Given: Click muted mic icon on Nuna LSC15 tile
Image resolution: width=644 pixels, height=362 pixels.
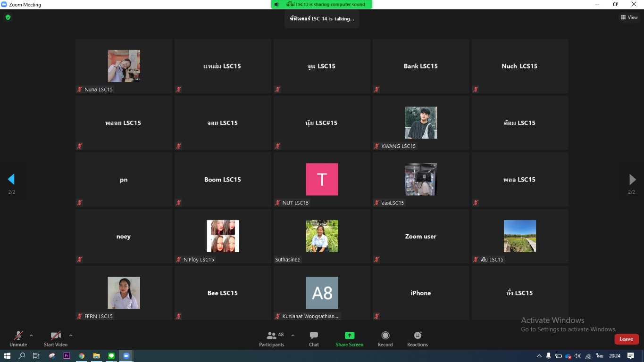Looking at the screenshot, I should (x=80, y=89).
